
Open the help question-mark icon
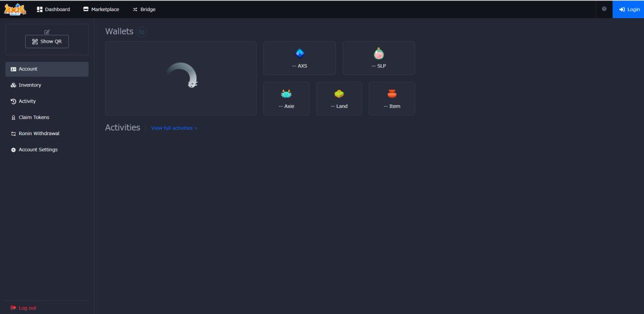click(604, 9)
